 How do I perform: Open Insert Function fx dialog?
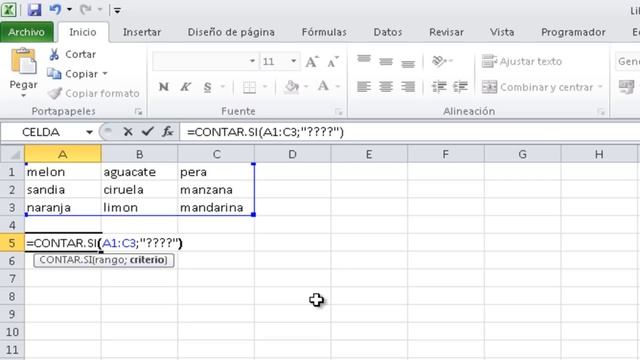(x=167, y=132)
